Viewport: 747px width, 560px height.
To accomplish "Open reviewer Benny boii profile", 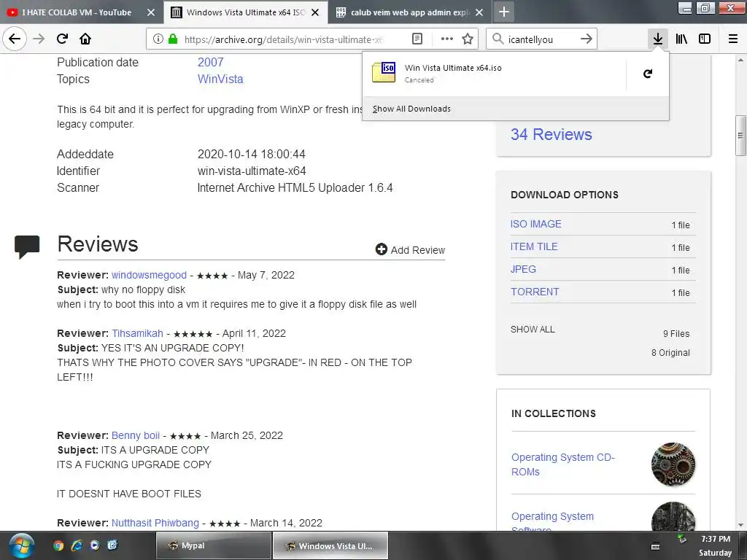I will pyautogui.click(x=136, y=436).
